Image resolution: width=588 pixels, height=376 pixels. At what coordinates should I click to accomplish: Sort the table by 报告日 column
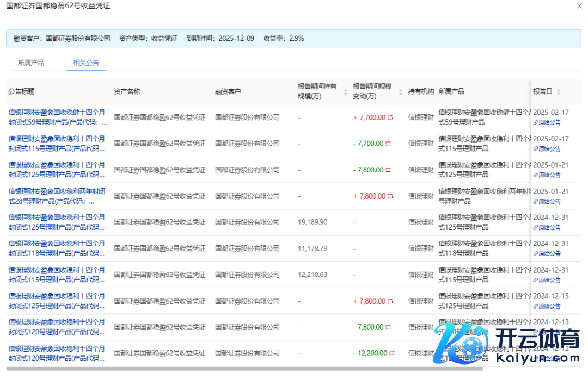coord(558,92)
